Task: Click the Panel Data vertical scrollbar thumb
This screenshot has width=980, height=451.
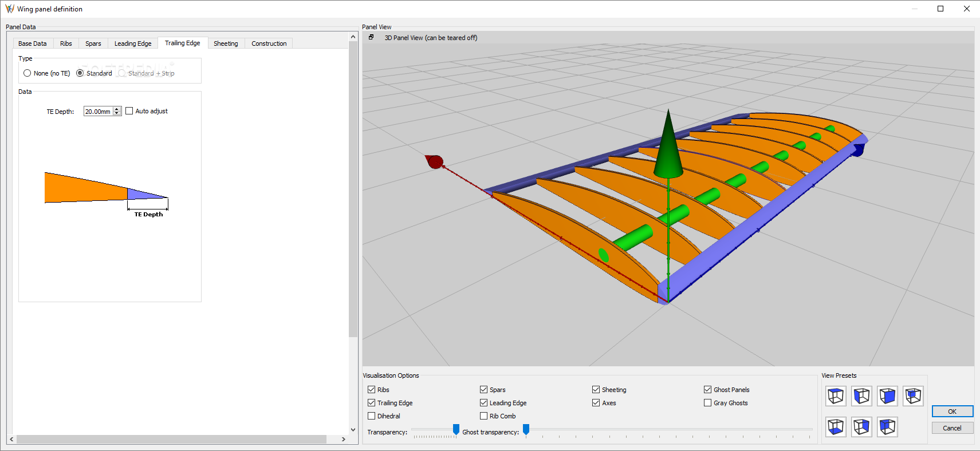Action: (x=353, y=189)
